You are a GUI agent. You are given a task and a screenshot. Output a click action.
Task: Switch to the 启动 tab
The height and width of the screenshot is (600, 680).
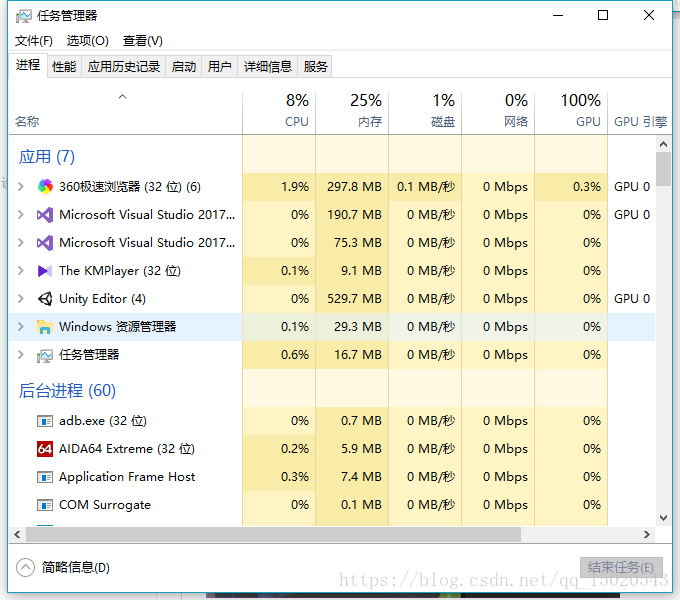[184, 67]
